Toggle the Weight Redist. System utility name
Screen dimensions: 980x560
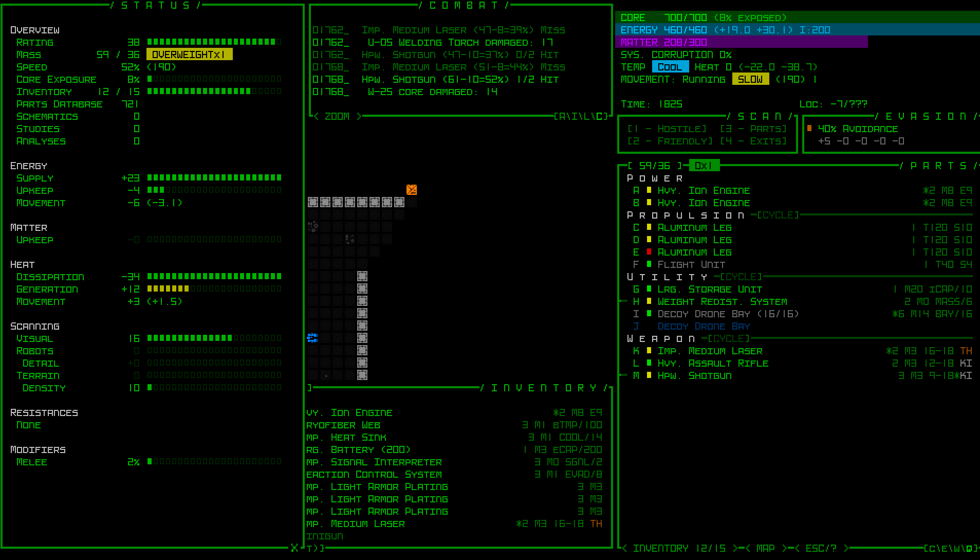tap(722, 301)
